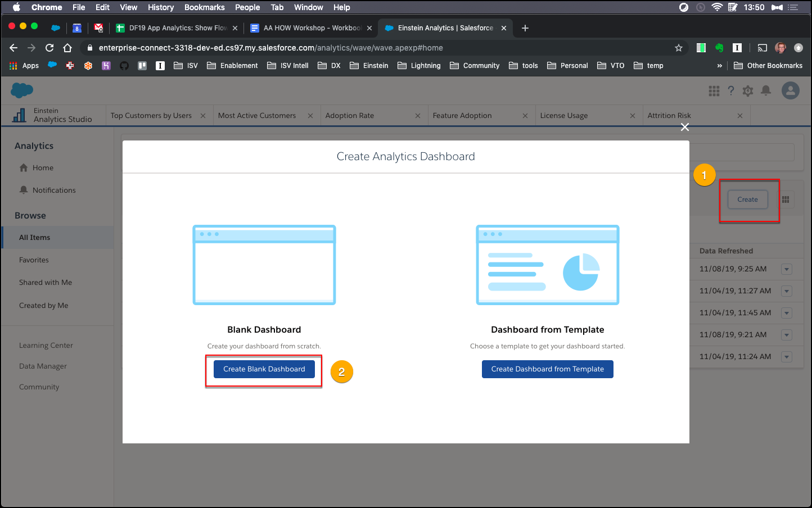Open the Community link in sidebar
The height and width of the screenshot is (508, 812).
click(39, 387)
